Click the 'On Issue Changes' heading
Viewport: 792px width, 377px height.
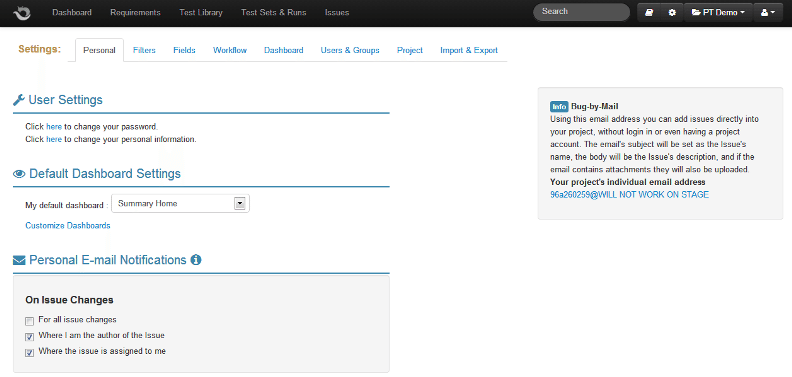tap(69, 300)
